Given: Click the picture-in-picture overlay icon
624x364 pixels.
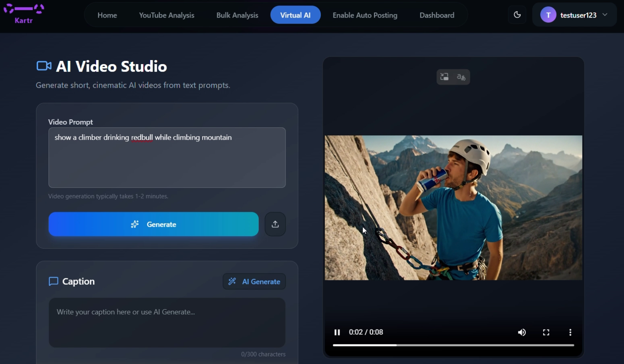Looking at the screenshot, I should [445, 77].
